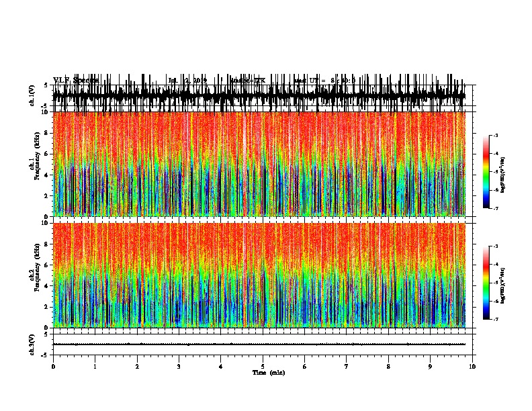Click the 'UT =' start time text
The height and width of the screenshot is (411, 532).
coord(324,81)
